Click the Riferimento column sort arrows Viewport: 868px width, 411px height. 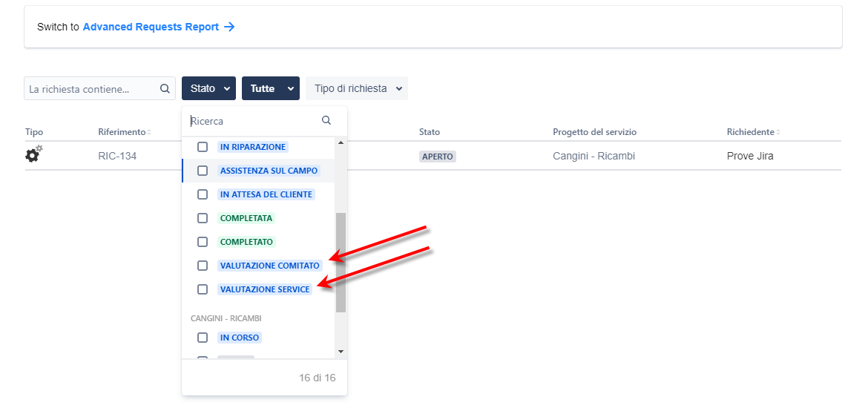click(x=149, y=132)
